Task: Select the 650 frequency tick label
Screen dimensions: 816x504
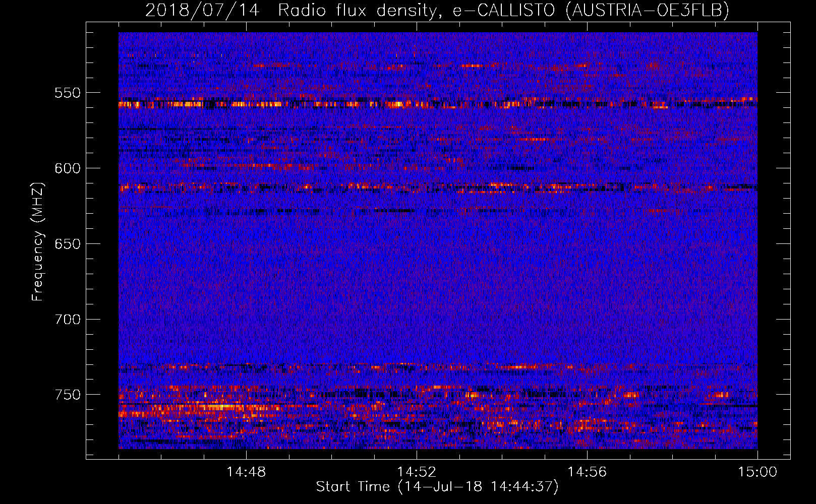Action: [68, 244]
